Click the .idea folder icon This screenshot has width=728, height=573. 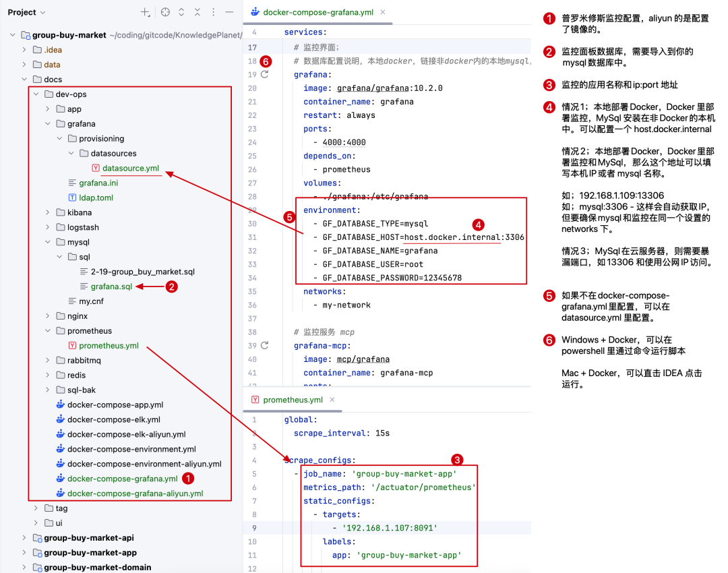(x=38, y=50)
